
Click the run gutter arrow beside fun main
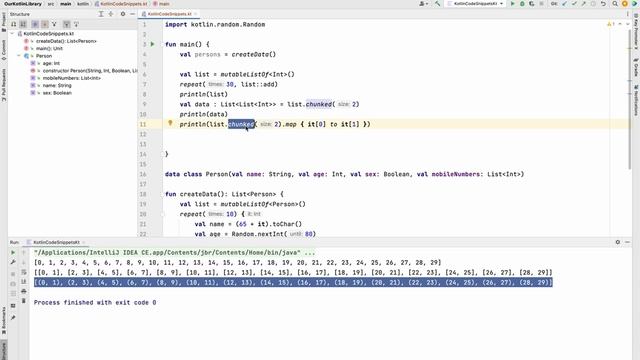pyautogui.click(x=153, y=44)
